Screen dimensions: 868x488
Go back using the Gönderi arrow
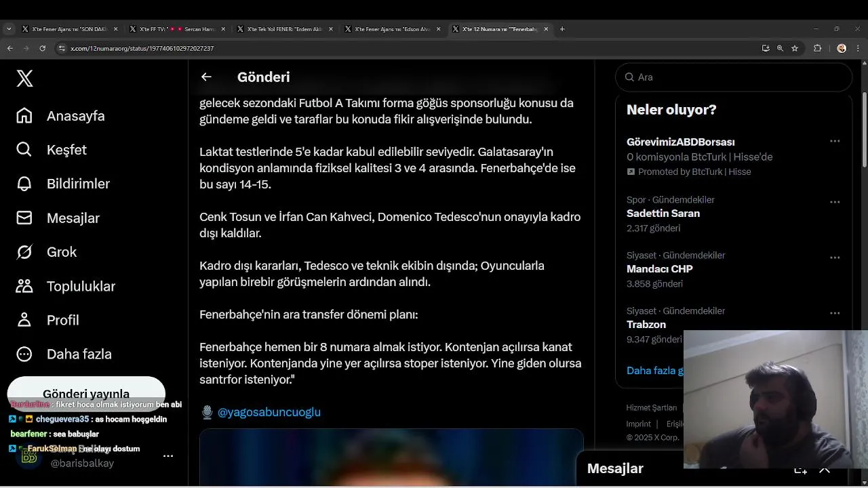point(206,77)
